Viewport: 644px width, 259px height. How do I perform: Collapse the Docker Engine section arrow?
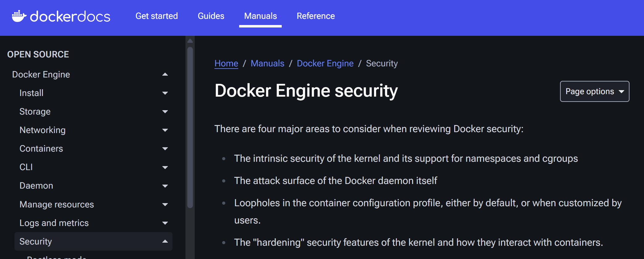tap(165, 74)
